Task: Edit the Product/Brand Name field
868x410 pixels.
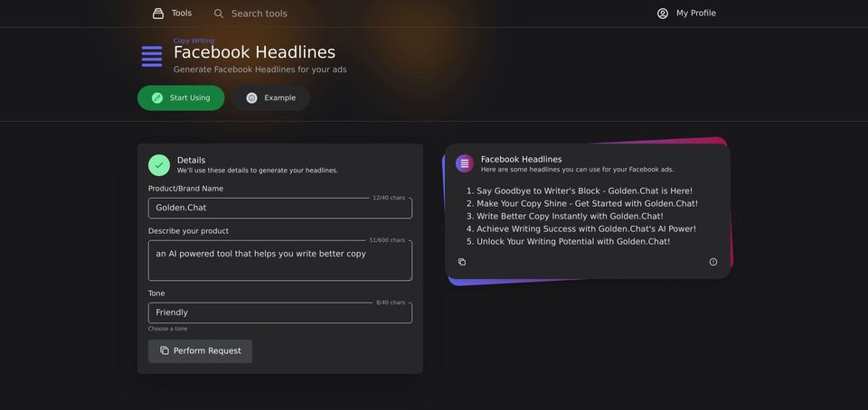Action: click(280, 208)
